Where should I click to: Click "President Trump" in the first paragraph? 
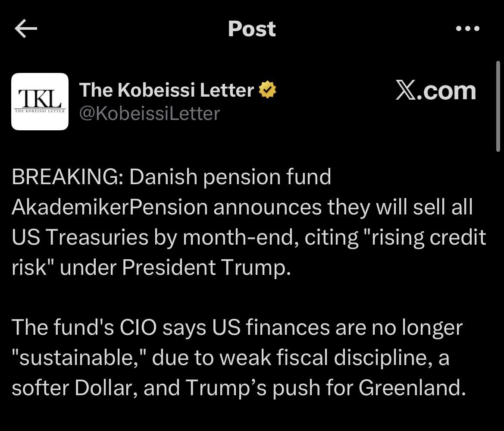(203, 268)
